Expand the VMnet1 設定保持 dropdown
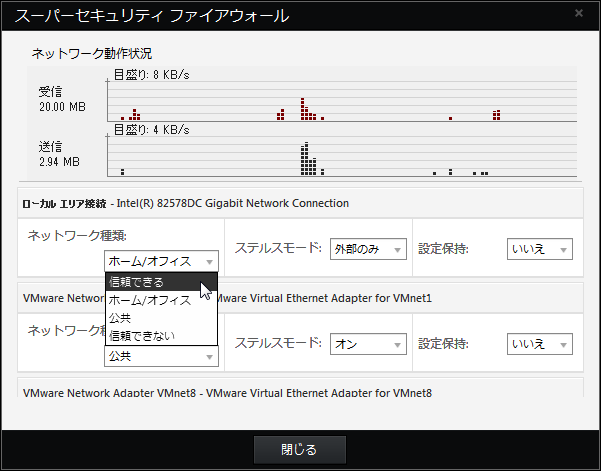The height and width of the screenshot is (471, 601). (x=539, y=344)
